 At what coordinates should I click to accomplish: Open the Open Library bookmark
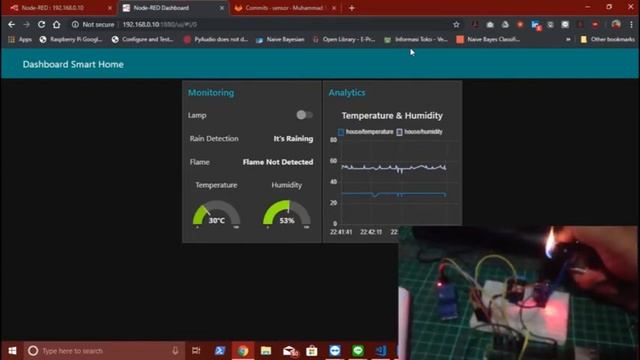tap(344, 39)
